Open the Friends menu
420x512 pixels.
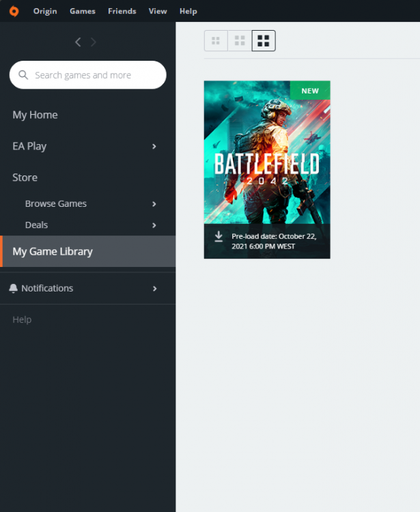click(x=122, y=11)
